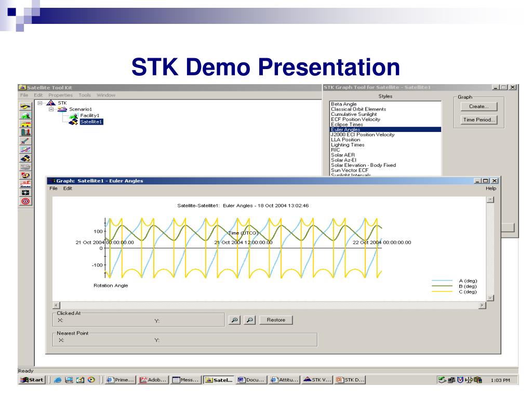The height and width of the screenshot is (399, 532).
Task: Switch to STK V... taskbar window
Action: point(317,380)
